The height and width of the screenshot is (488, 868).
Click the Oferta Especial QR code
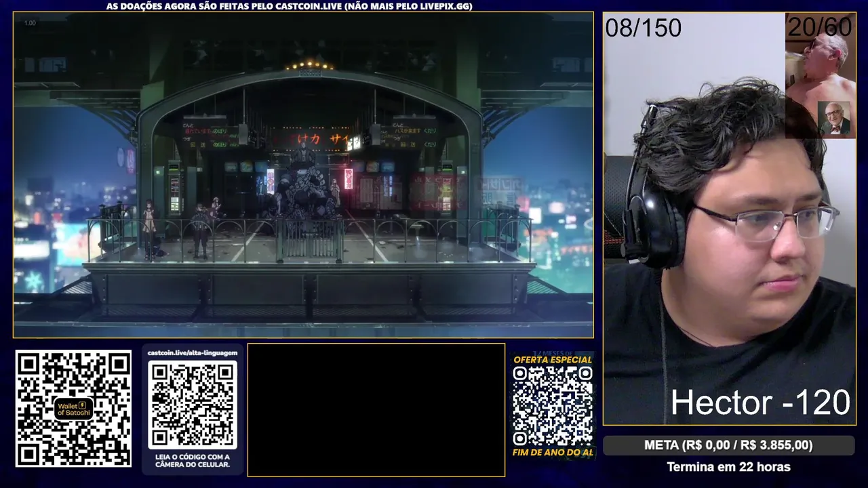552,405
